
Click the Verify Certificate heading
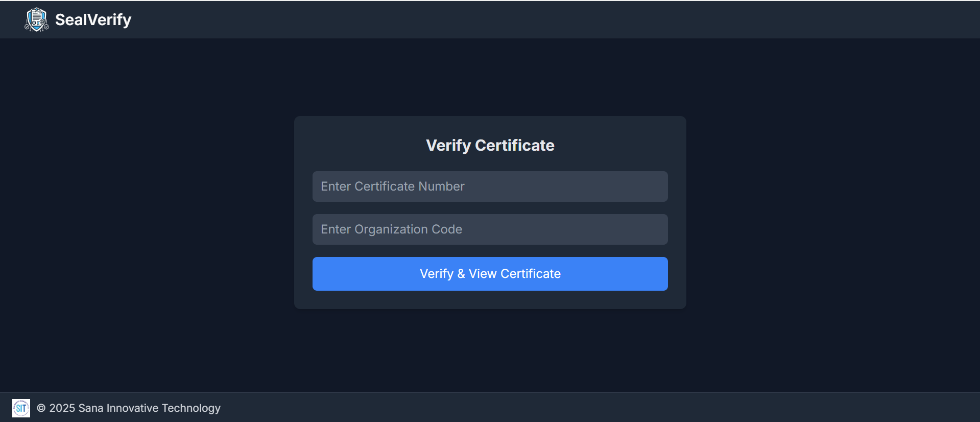(x=490, y=146)
